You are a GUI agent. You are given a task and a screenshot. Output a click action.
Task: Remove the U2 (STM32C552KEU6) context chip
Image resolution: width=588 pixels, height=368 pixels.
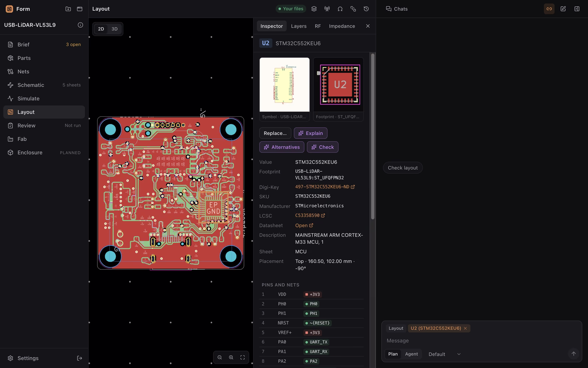point(465,328)
